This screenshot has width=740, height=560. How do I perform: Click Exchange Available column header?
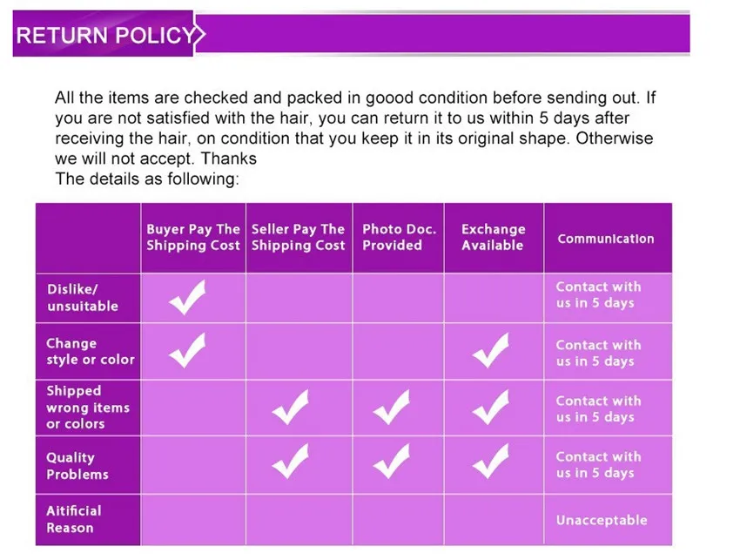[x=493, y=238]
